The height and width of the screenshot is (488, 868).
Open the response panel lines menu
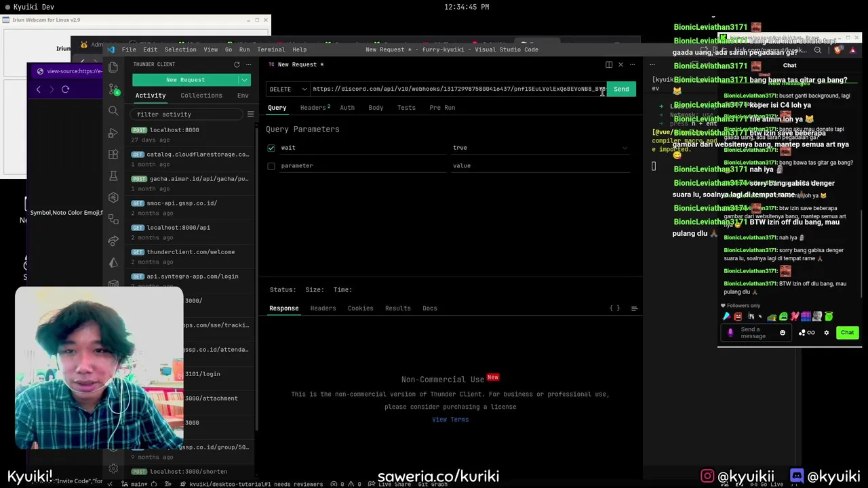(x=634, y=308)
